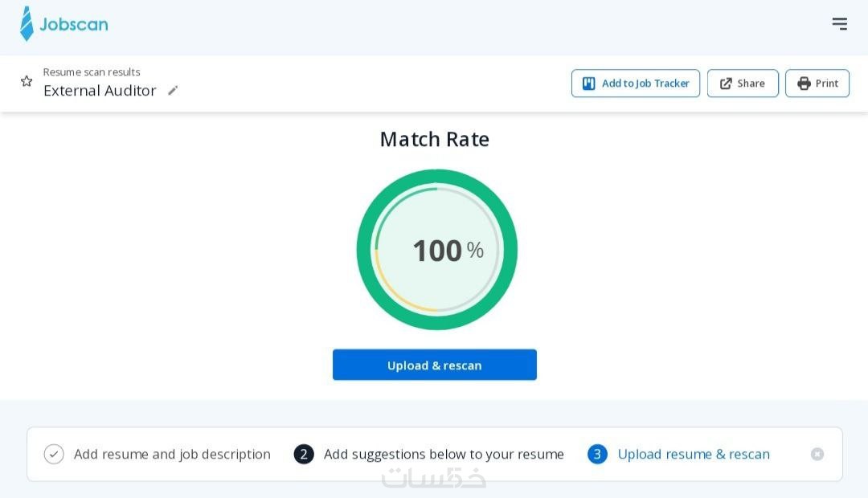Image resolution: width=868 pixels, height=498 pixels.
Task: Open the Upload resume & rescan step
Action: click(694, 455)
